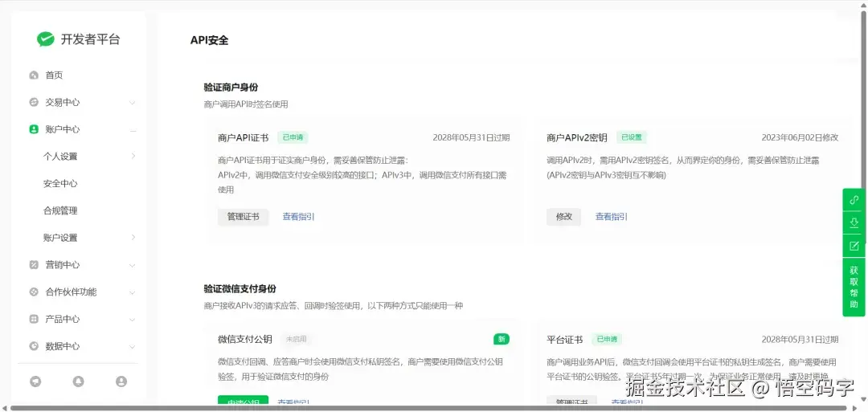
Task: Click the 首页 home icon
Action: (x=34, y=75)
